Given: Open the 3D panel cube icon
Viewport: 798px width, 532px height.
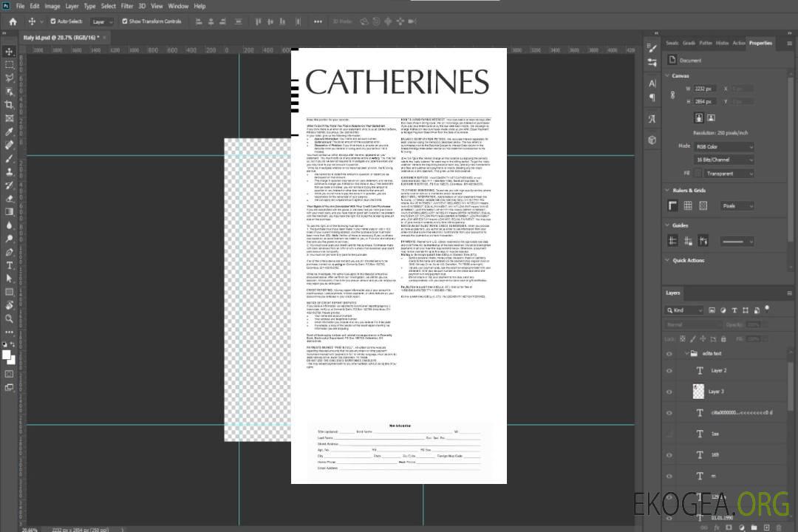Looking at the screenshot, I should pyautogui.click(x=652, y=140).
